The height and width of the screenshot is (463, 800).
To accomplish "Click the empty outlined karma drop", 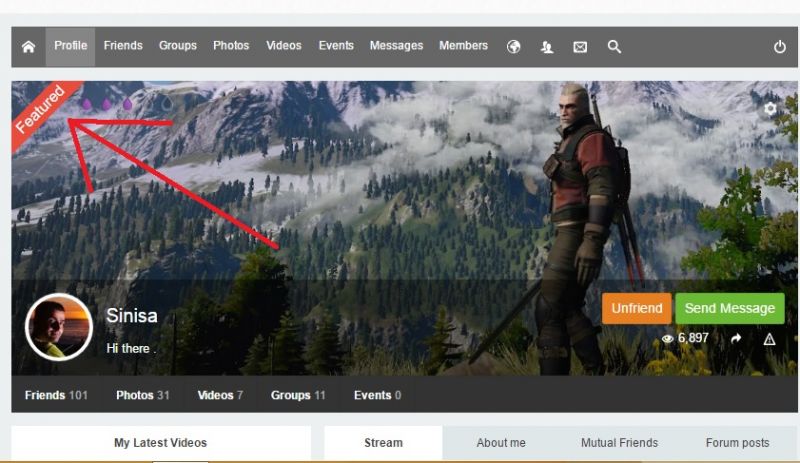I will pos(167,104).
